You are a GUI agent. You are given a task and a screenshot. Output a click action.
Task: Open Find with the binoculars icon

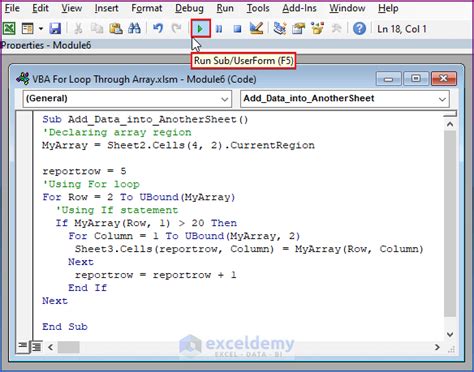pyautogui.click(x=134, y=29)
